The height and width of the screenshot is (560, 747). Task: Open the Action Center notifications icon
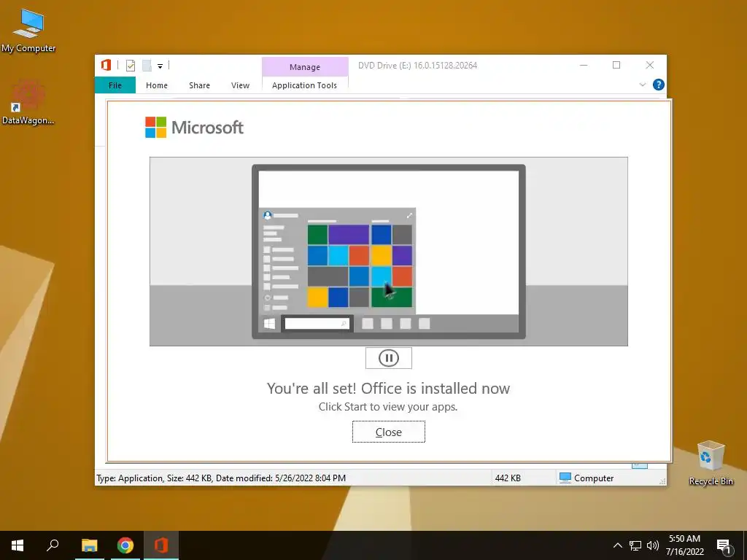click(x=724, y=546)
